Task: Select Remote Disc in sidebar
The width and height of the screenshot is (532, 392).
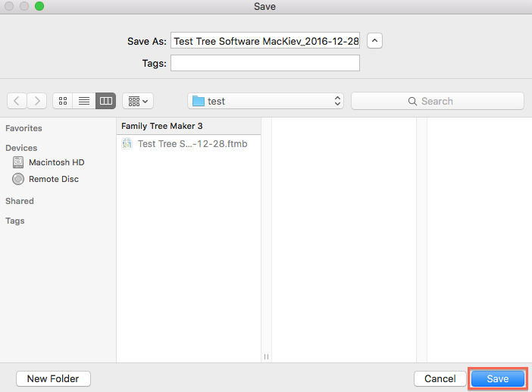Action: pyautogui.click(x=45, y=179)
